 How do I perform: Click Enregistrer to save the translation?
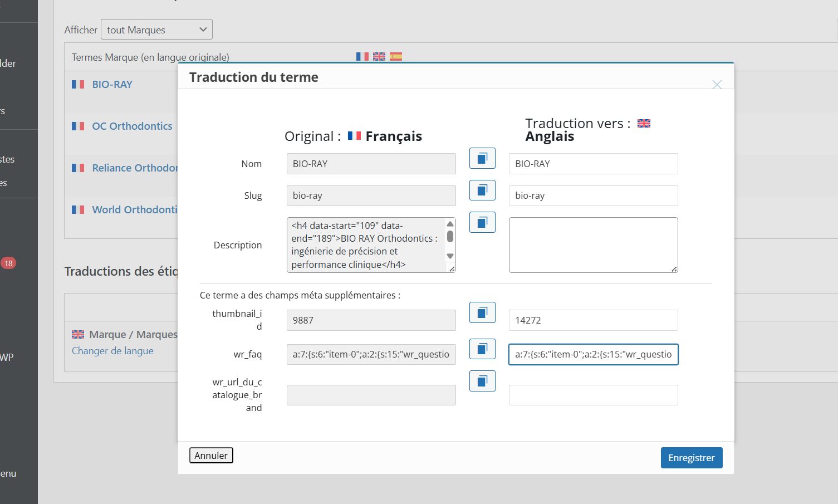point(691,458)
